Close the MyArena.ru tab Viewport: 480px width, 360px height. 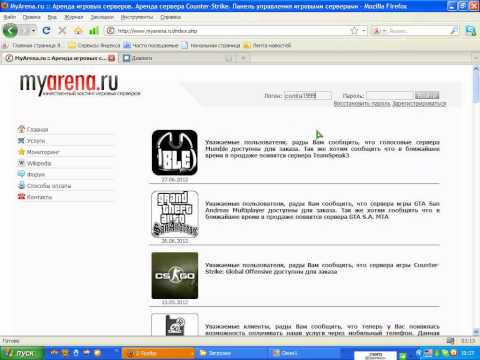pyautogui.click(x=112, y=58)
